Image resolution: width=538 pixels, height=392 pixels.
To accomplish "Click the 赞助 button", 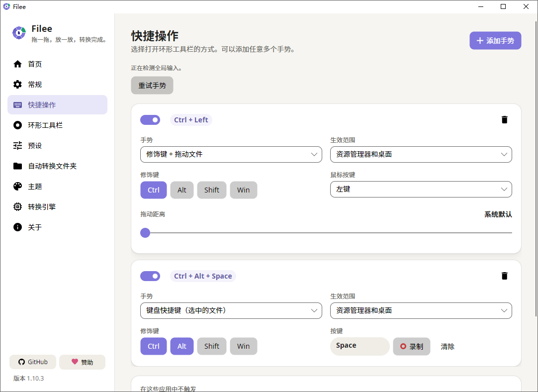I will point(83,362).
